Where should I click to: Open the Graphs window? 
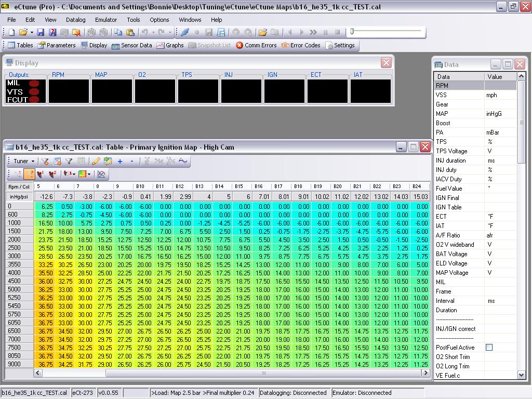click(170, 45)
